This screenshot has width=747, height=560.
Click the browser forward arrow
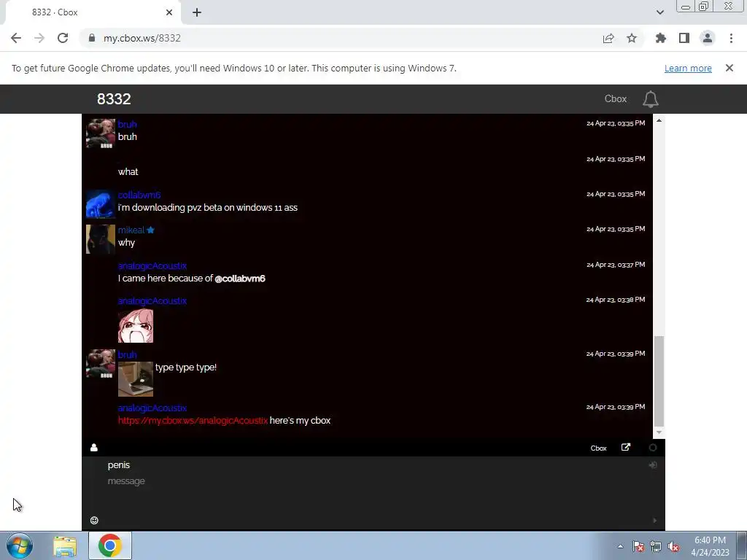coord(39,38)
